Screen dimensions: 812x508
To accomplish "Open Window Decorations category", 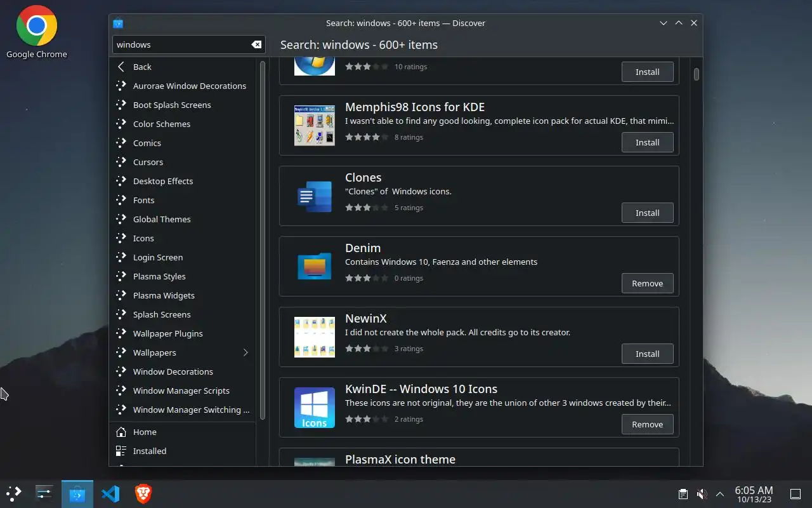I will (183, 371).
